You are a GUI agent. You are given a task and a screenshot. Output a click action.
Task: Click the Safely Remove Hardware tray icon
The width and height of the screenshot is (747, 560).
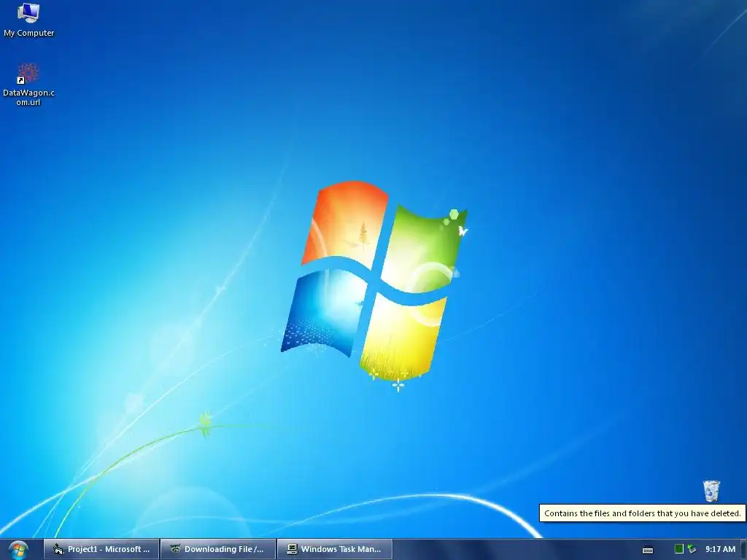pyautogui.click(x=692, y=549)
